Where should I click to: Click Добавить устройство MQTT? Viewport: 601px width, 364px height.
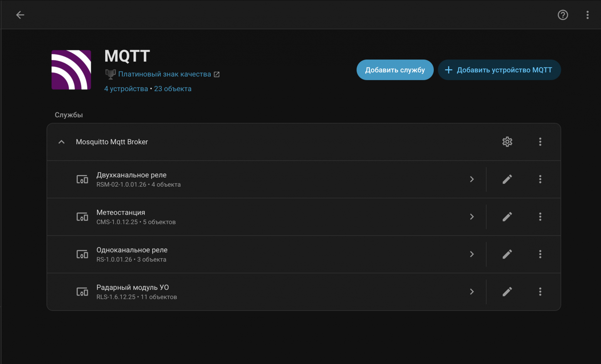pyautogui.click(x=499, y=70)
